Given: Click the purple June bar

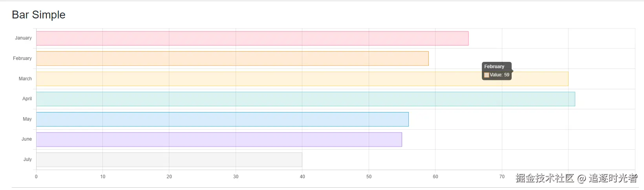Looking at the screenshot, I should tap(219, 139).
